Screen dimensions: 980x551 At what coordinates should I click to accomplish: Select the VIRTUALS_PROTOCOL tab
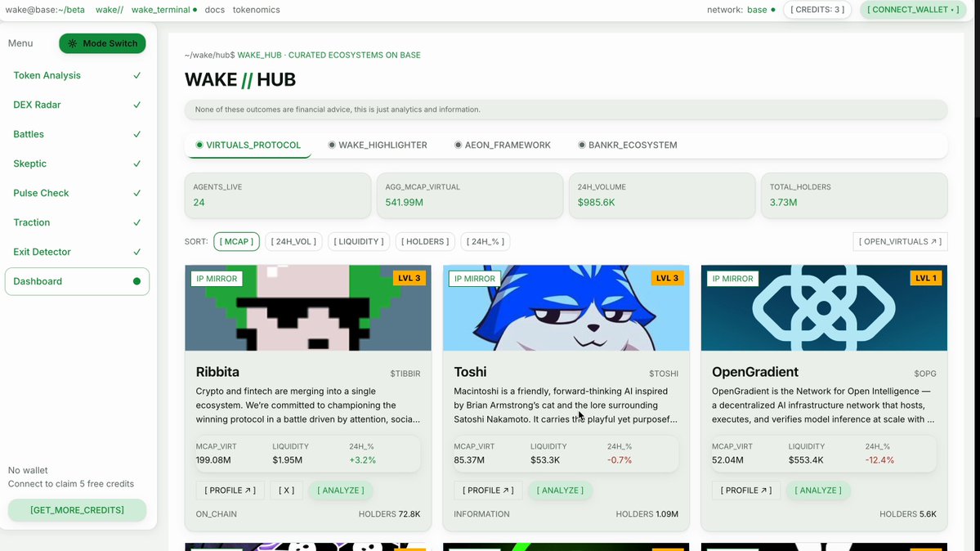(248, 145)
